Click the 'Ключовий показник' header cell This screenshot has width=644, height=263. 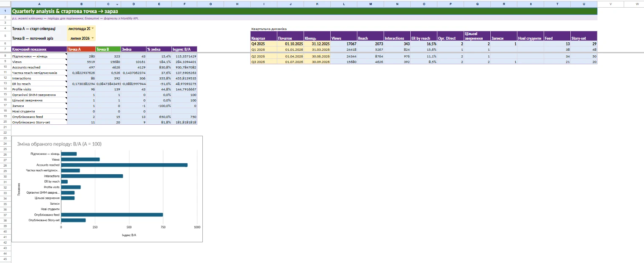[x=39, y=49]
